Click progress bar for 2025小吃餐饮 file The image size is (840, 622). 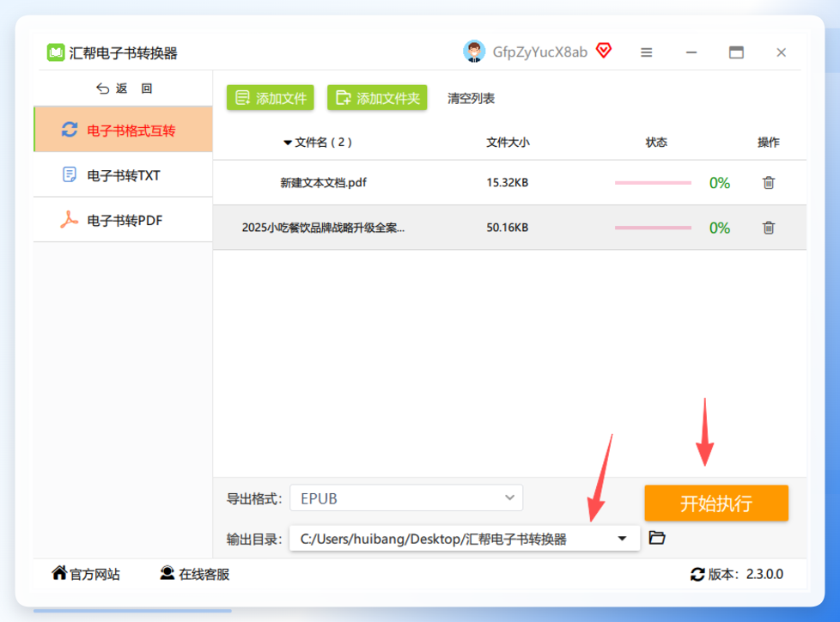pos(653,228)
